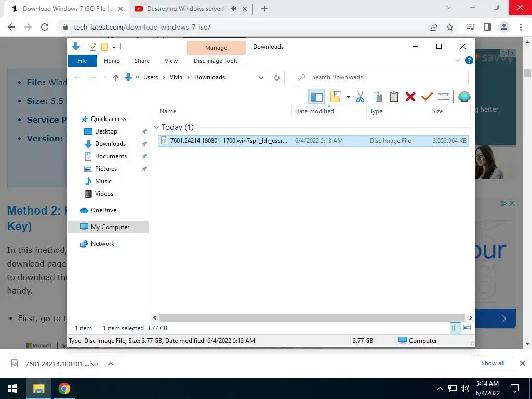The image size is (532, 399).
Task: Click the quick access New folder icon
Action: pos(104,47)
